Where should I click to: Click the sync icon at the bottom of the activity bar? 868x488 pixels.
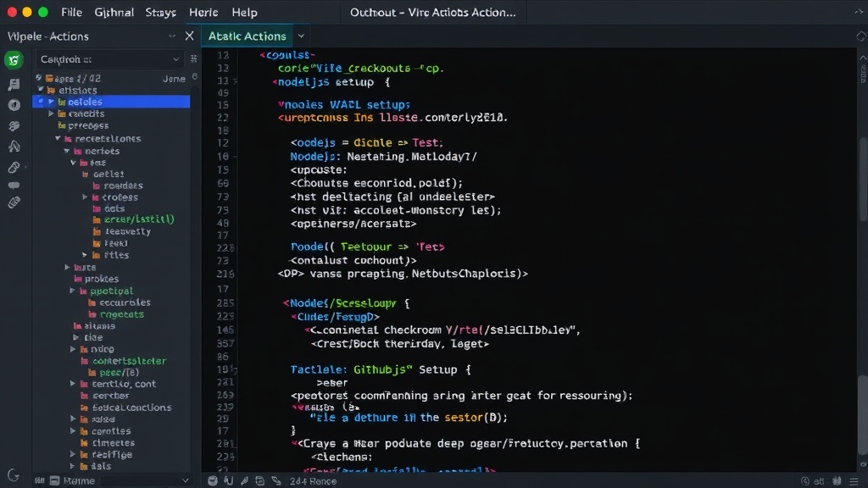(x=14, y=474)
